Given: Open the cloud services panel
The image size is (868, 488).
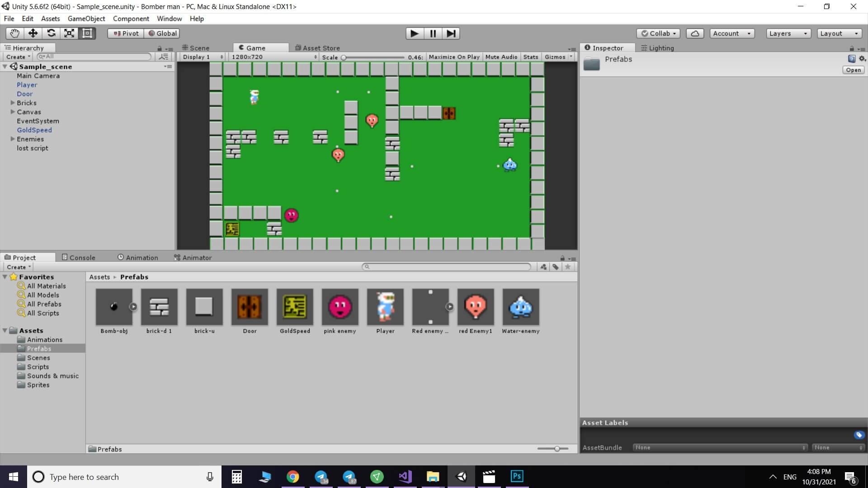Looking at the screenshot, I should tap(695, 33).
